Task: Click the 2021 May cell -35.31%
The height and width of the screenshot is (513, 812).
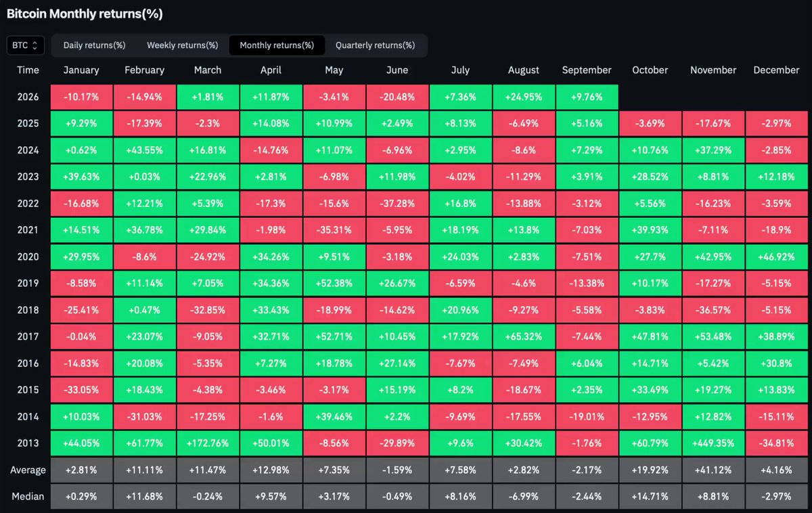Action: (334, 230)
